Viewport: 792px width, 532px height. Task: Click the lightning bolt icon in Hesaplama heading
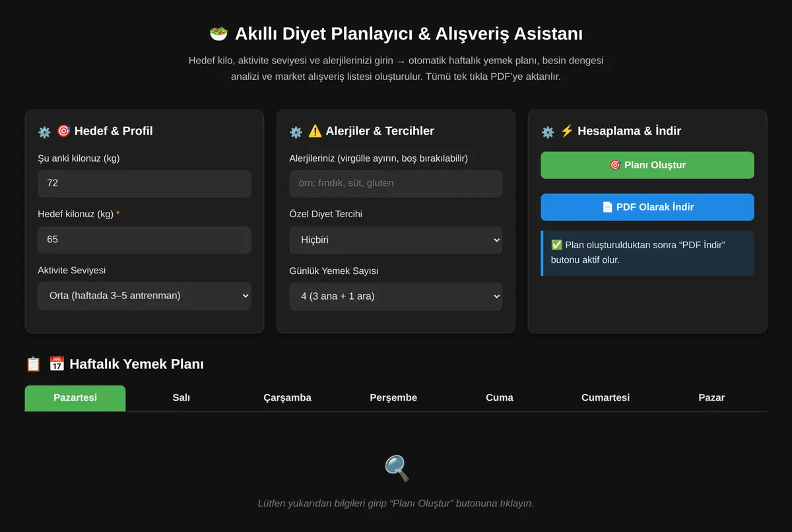tap(567, 131)
